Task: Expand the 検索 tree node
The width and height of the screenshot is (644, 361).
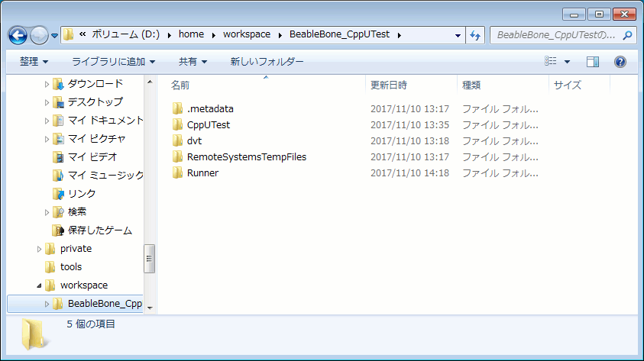Action: click(x=47, y=212)
